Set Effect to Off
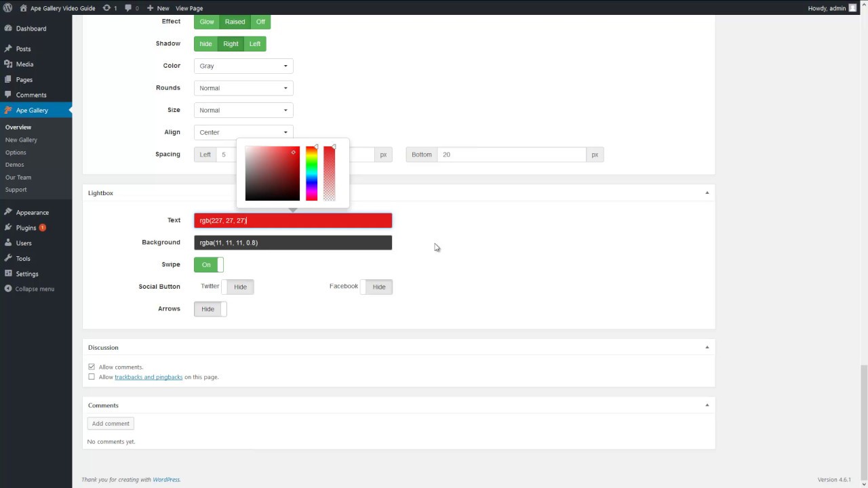The image size is (868, 488). [x=260, y=22]
